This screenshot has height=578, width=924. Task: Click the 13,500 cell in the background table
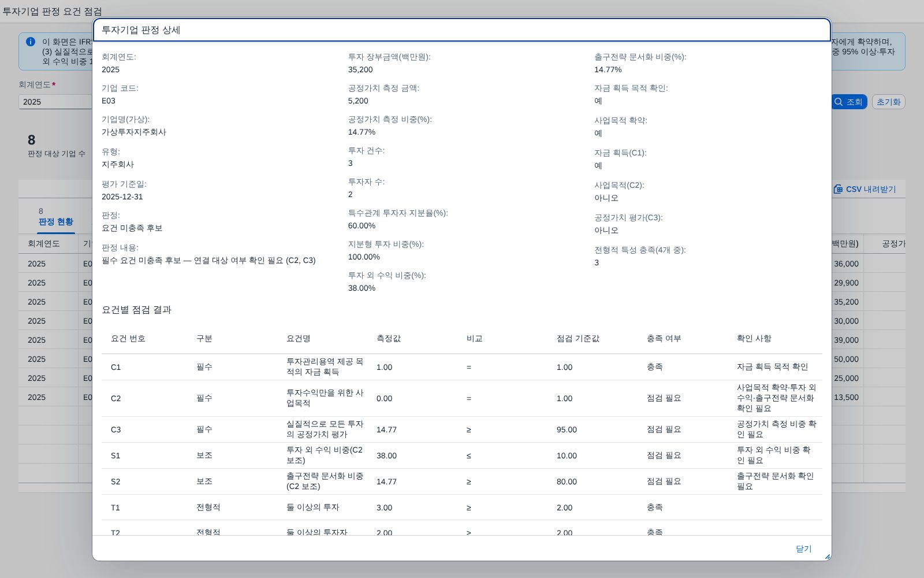846,397
